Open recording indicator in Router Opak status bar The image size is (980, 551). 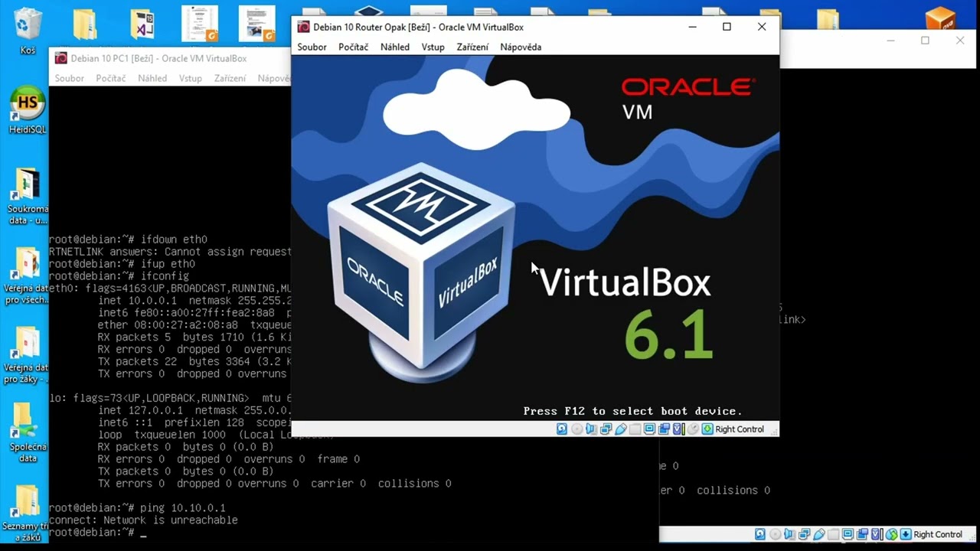[664, 429]
